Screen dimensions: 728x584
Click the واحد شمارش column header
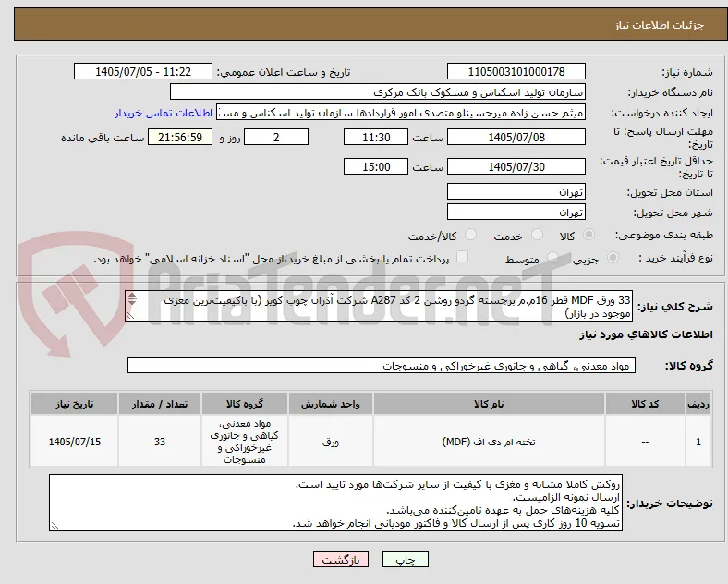pos(330,404)
